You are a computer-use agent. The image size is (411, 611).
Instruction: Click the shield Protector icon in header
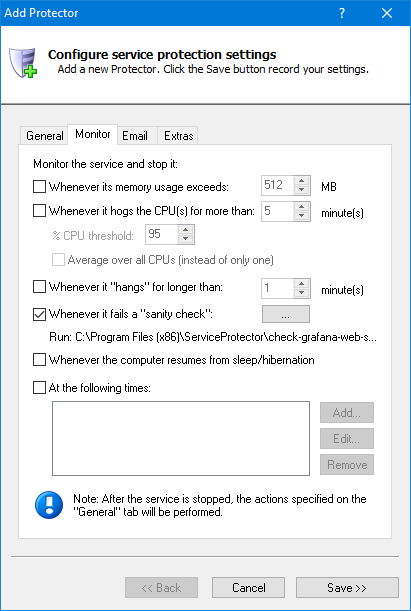23,62
